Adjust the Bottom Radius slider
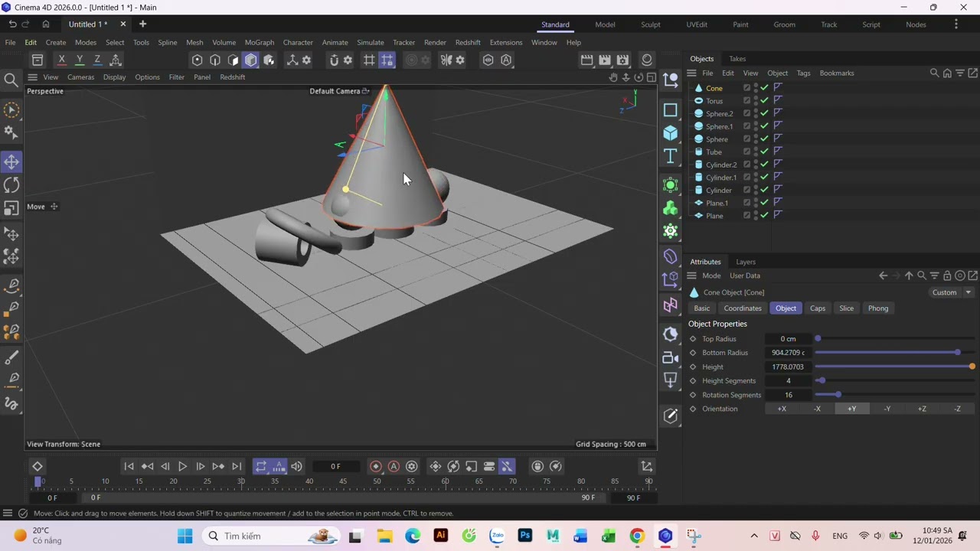This screenshot has height=551, width=980. pyautogui.click(x=894, y=353)
